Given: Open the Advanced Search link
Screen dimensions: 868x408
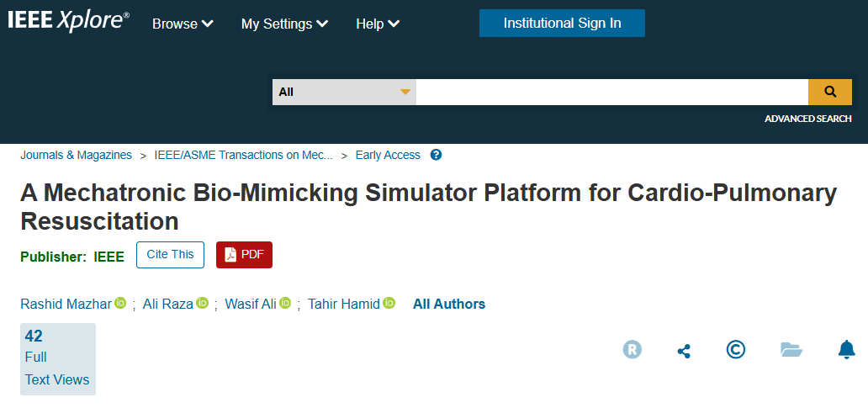Looking at the screenshot, I should click(x=807, y=119).
